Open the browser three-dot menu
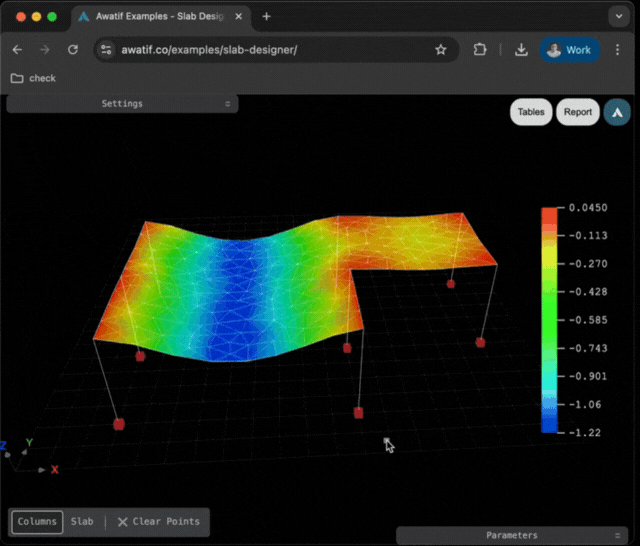Screen dimensions: 640x546 tap(617, 50)
